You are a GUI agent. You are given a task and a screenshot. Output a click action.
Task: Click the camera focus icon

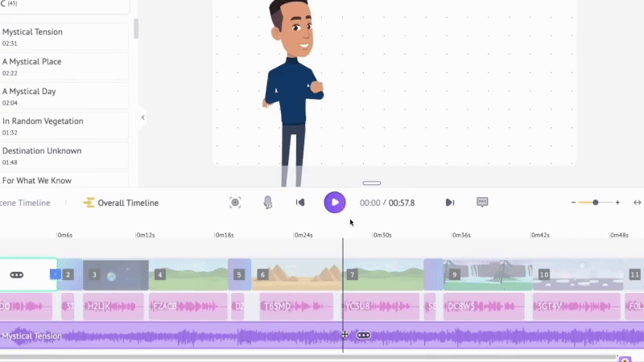tap(235, 203)
